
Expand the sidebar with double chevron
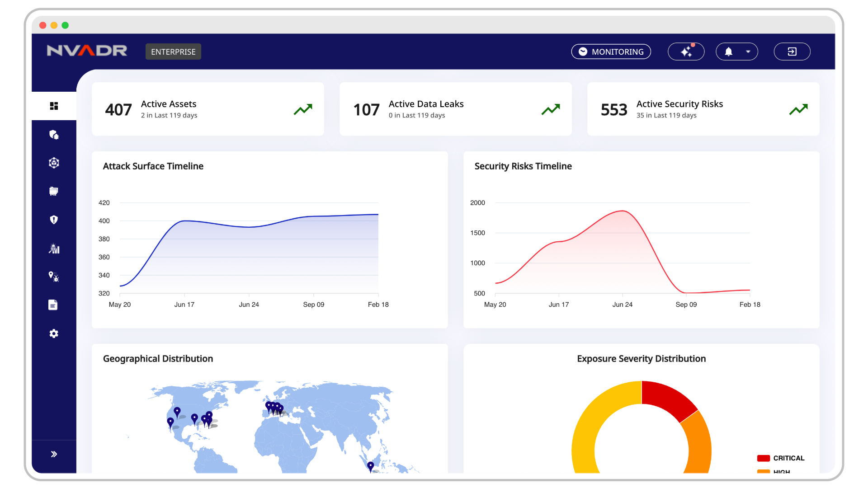click(x=54, y=454)
